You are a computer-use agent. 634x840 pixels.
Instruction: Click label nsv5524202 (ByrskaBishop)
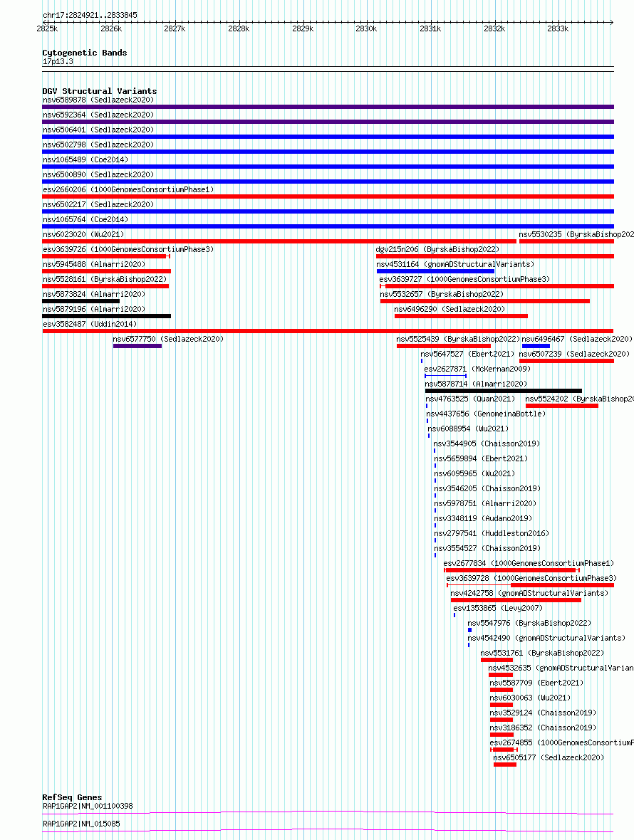(579, 400)
